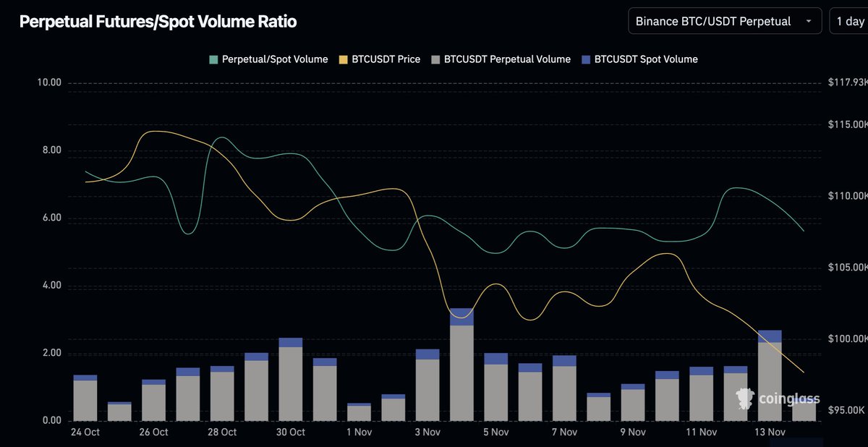The width and height of the screenshot is (868, 447).
Task: Toggle the BTCUSDT Price legend series
Action: click(378, 59)
